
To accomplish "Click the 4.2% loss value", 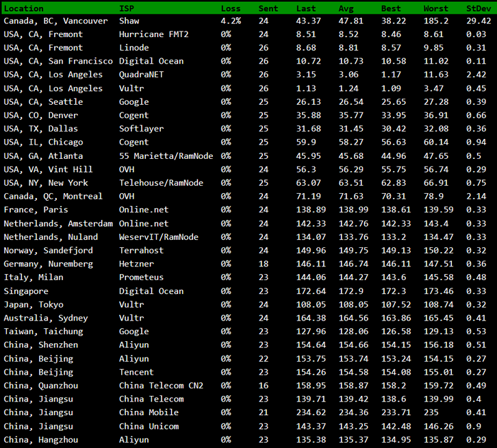I will (x=231, y=21).
